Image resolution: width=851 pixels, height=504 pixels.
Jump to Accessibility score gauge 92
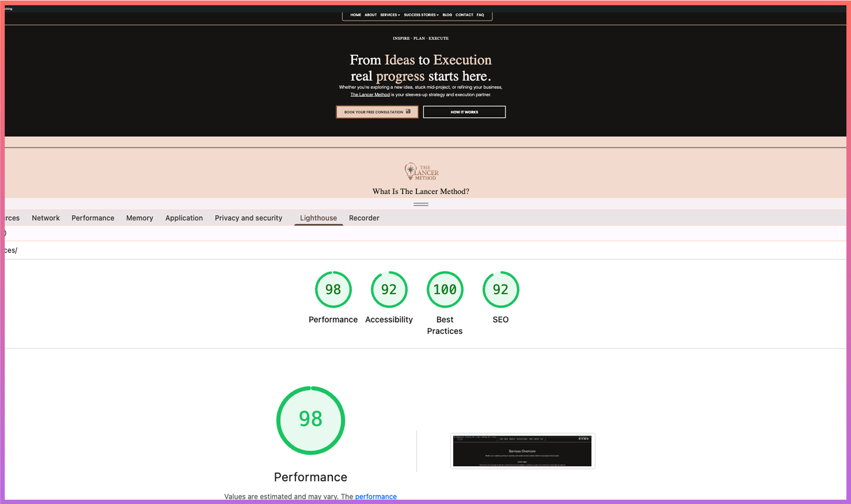(389, 289)
